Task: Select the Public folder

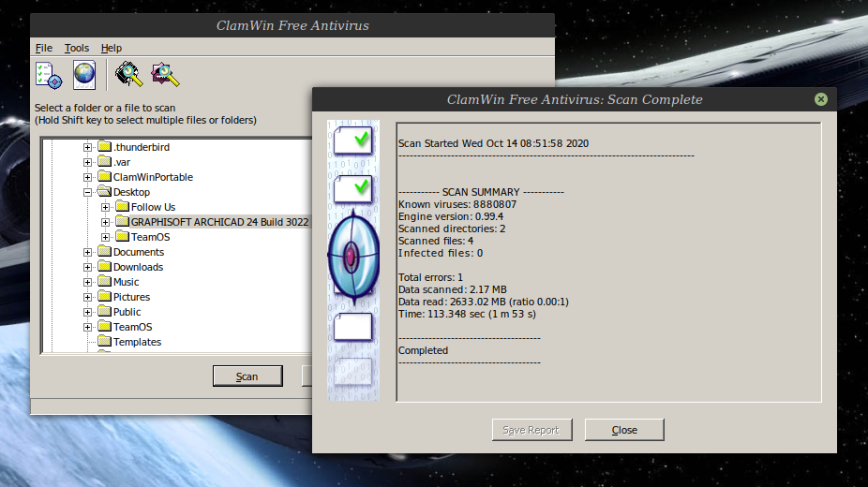Action: (127, 312)
